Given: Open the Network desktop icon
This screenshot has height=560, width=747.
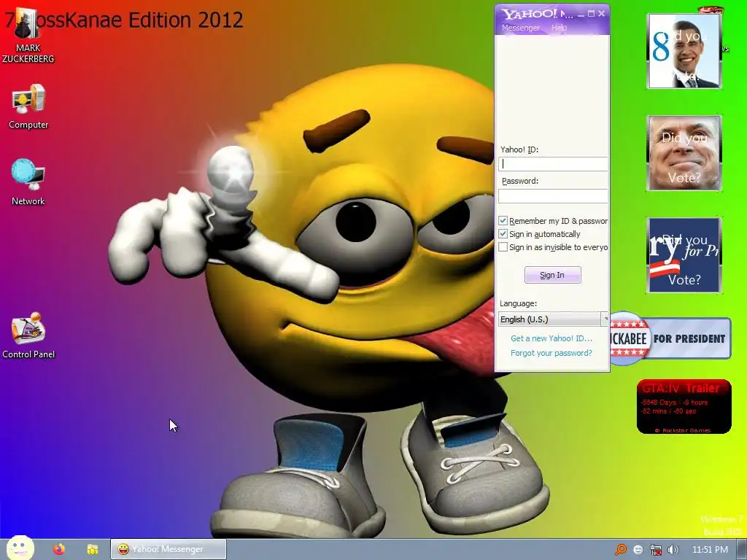Looking at the screenshot, I should pos(28,182).
